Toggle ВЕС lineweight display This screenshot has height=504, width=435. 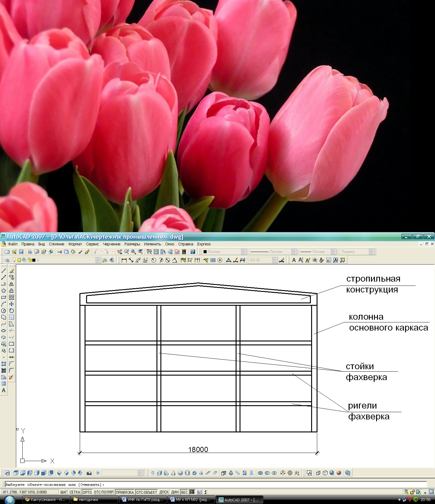pos(185,492)
